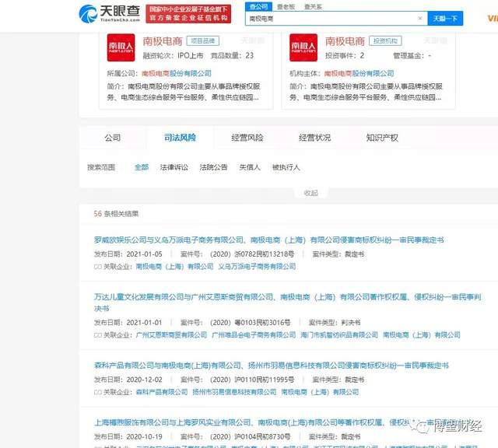Open 义乌万派电子商务有限公司 related company
This screenshot has width=498, height=448.
click(257, 266)
